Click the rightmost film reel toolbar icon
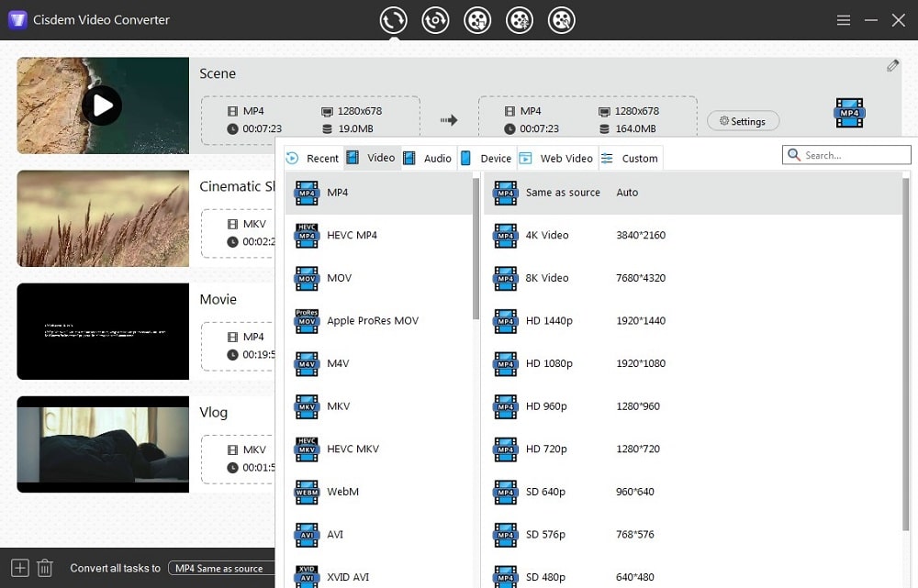Viewport: 918px width, 588px height. click(x=562, y=19)
